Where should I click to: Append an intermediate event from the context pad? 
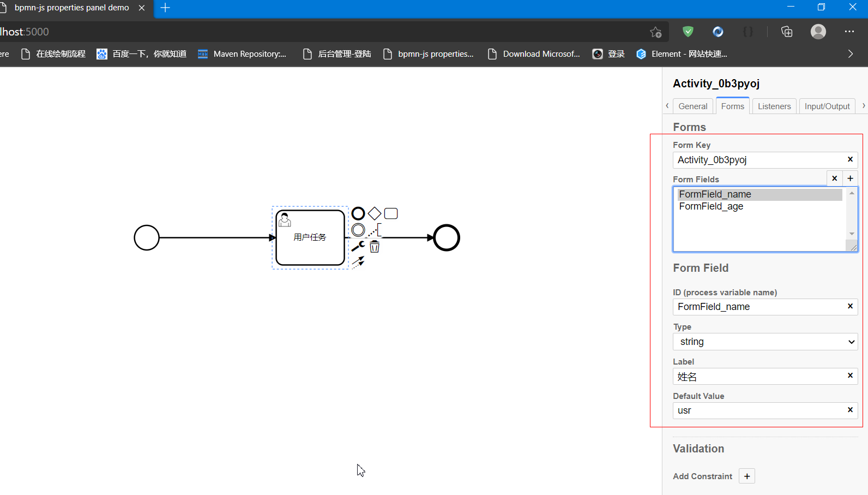point(358,230)
